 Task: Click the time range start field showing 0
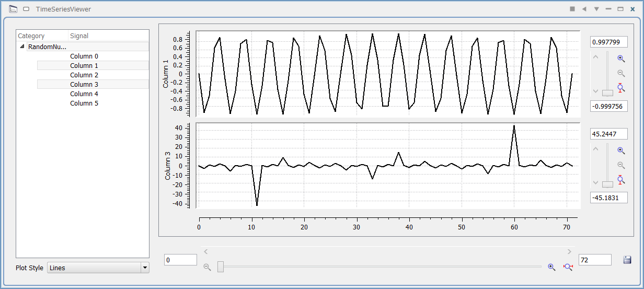tap(180, 260)
